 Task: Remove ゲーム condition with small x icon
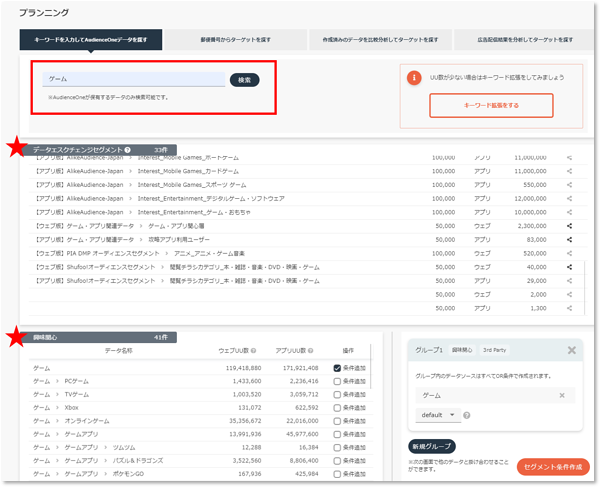tap(561, 396)
